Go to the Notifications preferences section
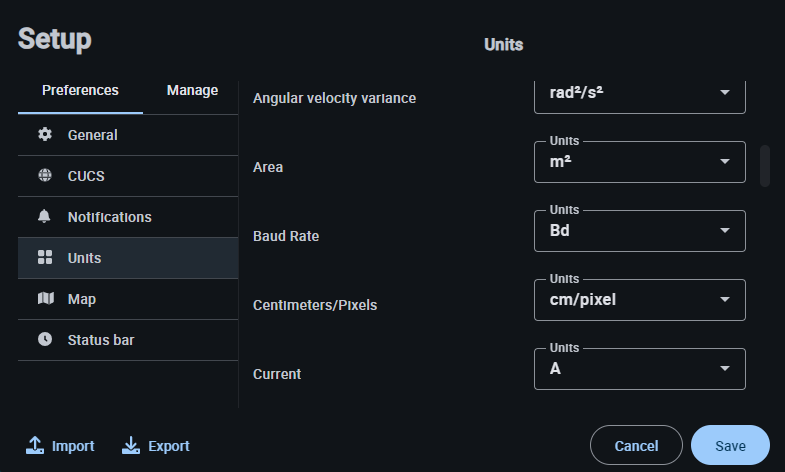The width and height of the screenshot is (785, 472). [109, 217]
